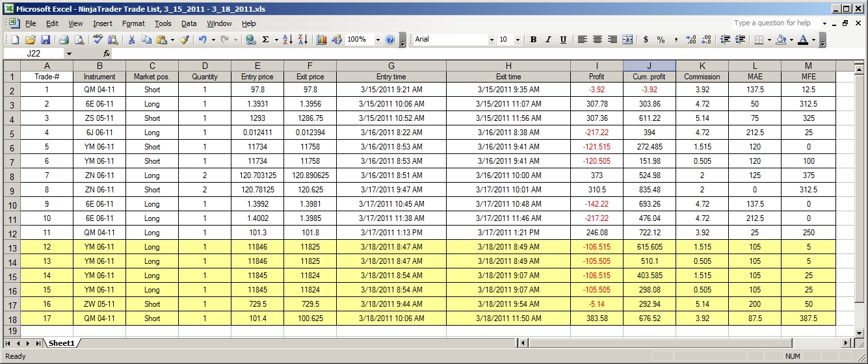Open the font size 10 dropdown
This screenshot has height=364, width=868.
tap(518, 40)
